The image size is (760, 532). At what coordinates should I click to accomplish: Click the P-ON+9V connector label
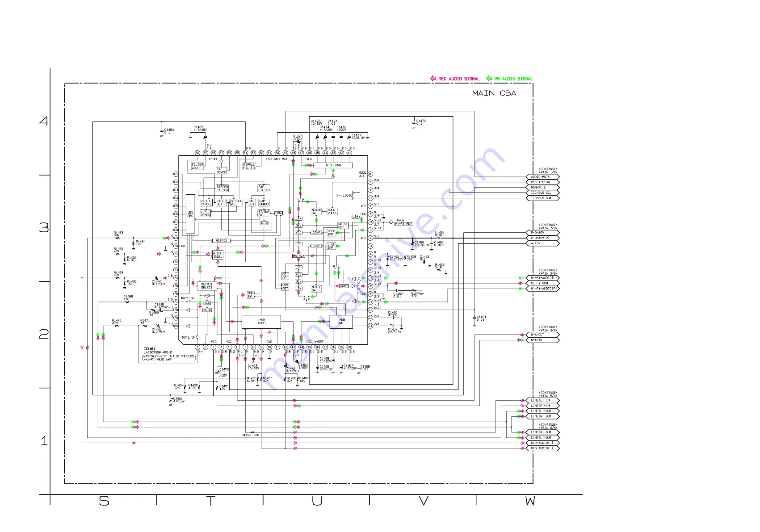point(542,233)
